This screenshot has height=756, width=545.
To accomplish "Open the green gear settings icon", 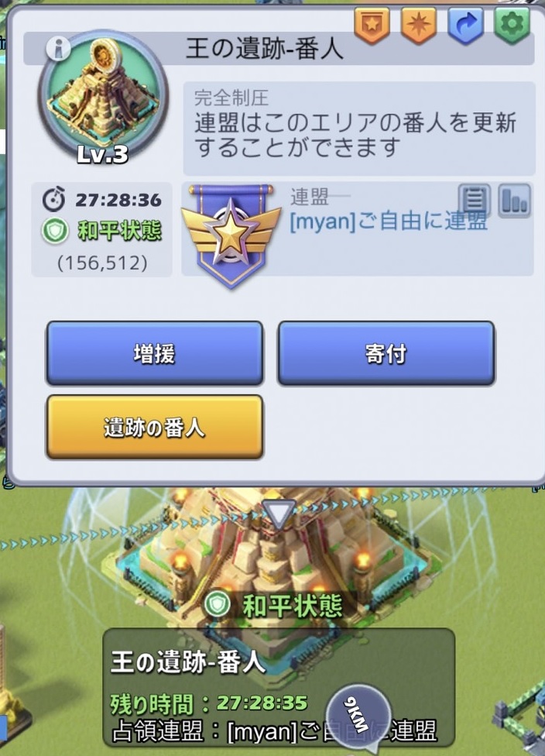I will [x=512, y=26].
